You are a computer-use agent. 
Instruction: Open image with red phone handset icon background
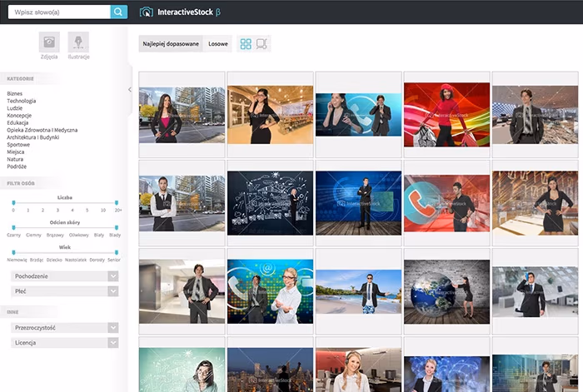point(447,204)
